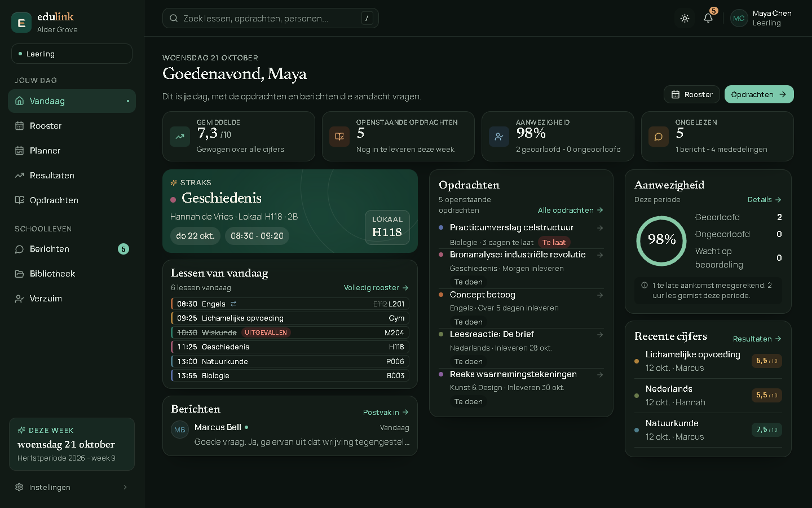
Task: Open Bibliotheek in the sidebar
Action: pos(72,274)
